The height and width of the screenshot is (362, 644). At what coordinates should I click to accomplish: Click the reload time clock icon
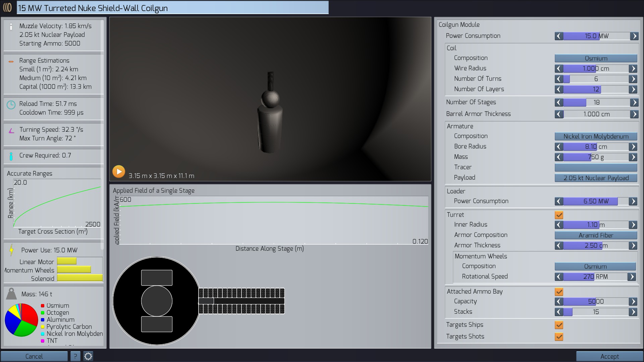pos(11,105)
